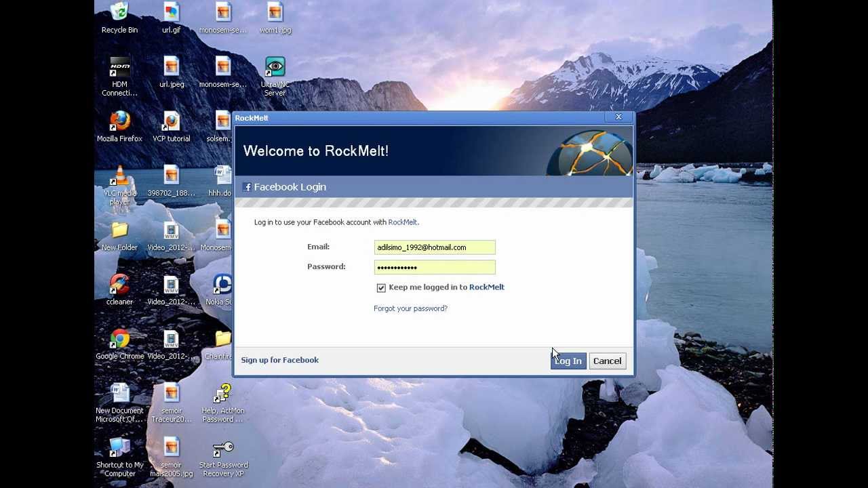Click the Cancel button

pyautogui.click(x=607, y=361)
